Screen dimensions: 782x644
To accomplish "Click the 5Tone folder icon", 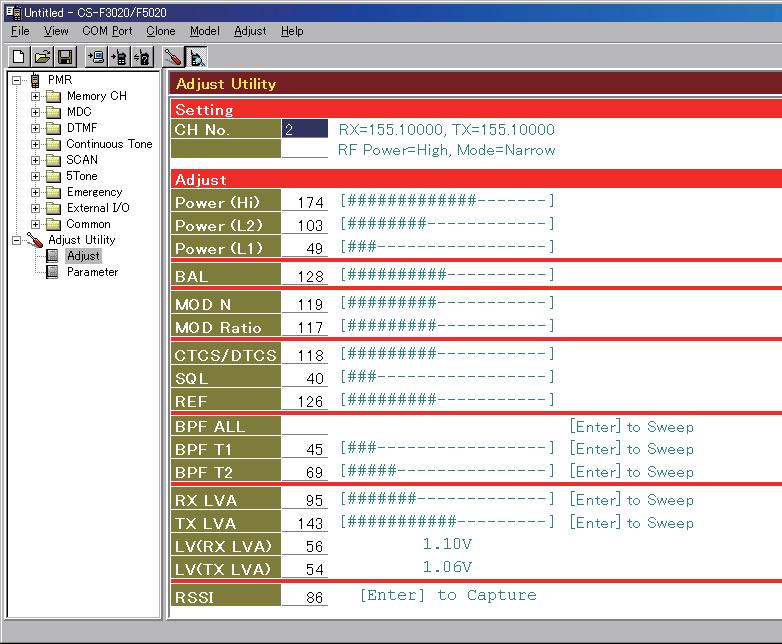I will click(x=53, y=176).
